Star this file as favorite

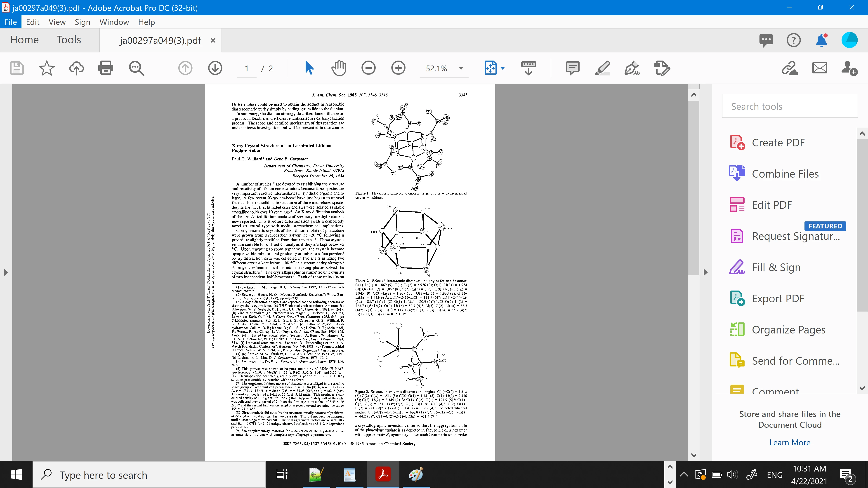pos(47,68)
